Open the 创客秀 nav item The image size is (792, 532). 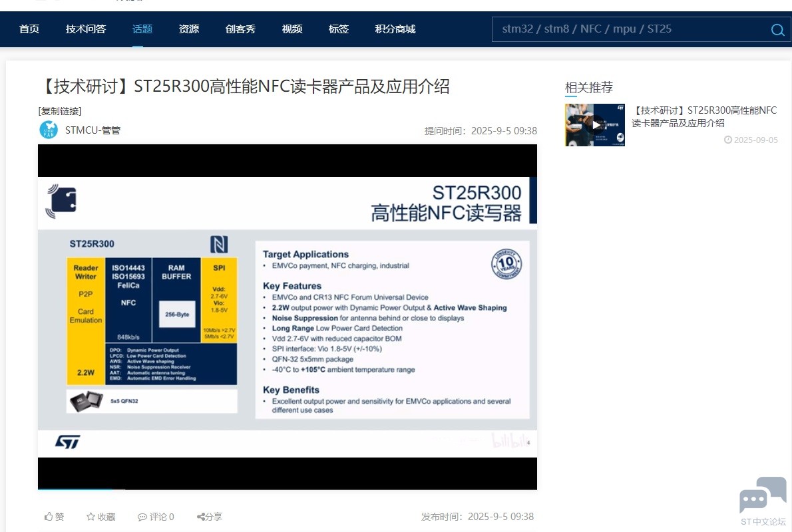point(240,29)
